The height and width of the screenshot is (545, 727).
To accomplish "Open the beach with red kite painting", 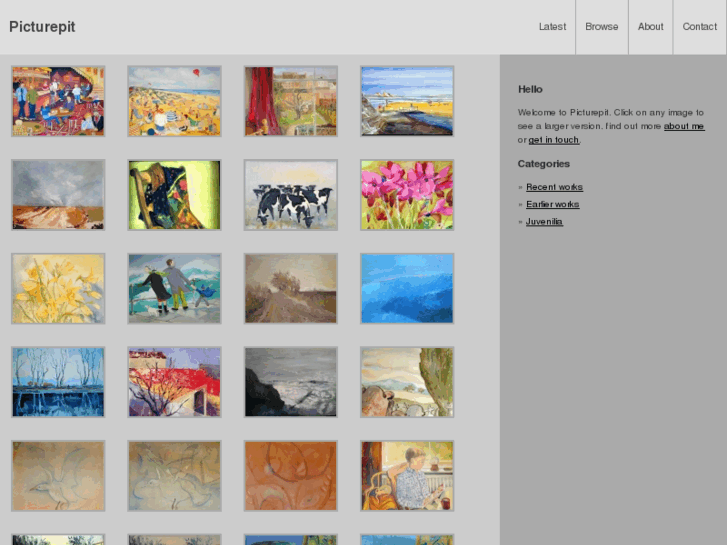I will coord(174,101).
